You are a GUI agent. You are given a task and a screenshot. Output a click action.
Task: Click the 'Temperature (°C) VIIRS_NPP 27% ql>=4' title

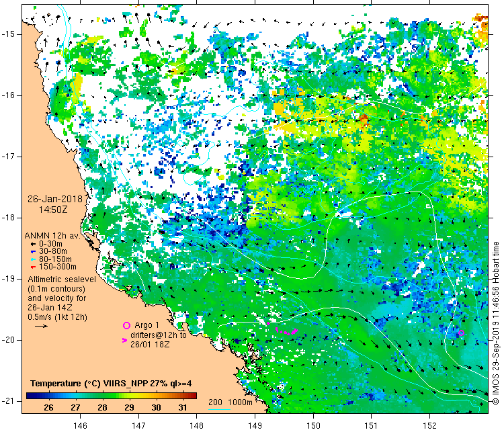coord(111,384)
